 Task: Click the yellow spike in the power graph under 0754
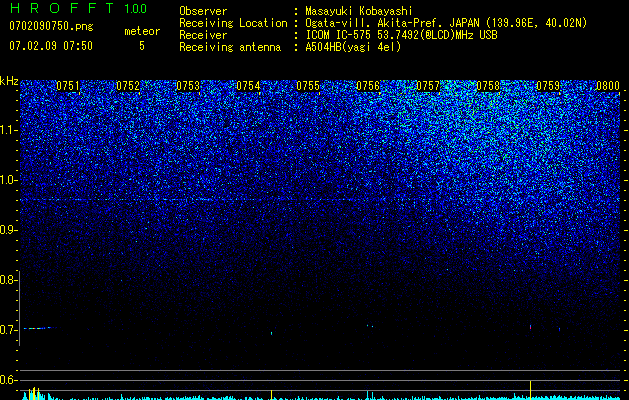(272, 394)
